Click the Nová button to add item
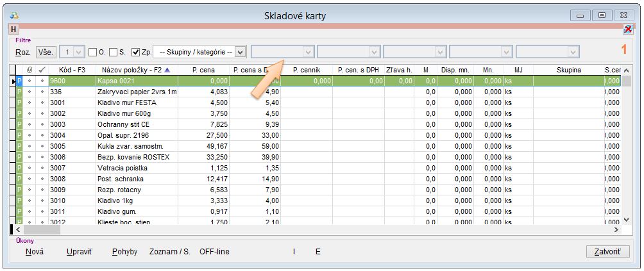 35,252
